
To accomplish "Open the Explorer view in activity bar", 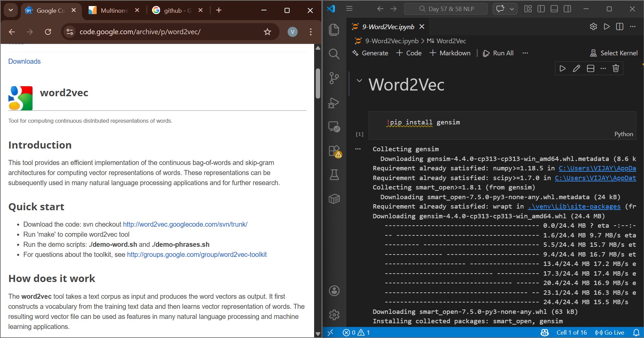I will pyautogui.click(x=334, y=30).
